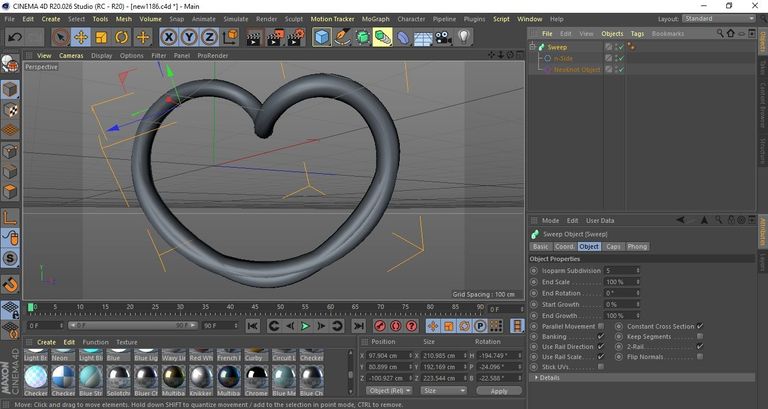Toggle the Parameter P keyframe icon
The width and height of the screenshot is (768, 409).
480,326
